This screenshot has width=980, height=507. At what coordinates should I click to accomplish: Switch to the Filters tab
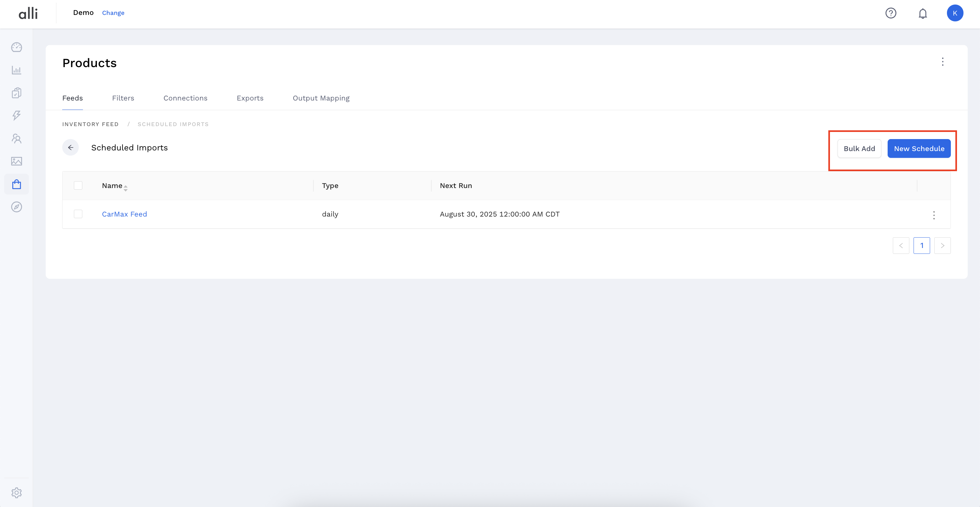(x=123, y=98)
